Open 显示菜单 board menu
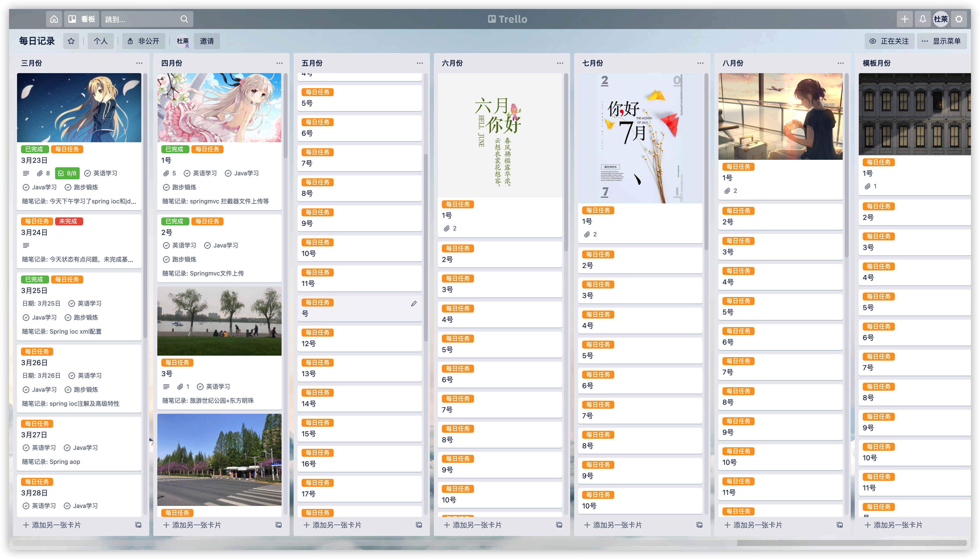980x559 pixels. [941, 41]
